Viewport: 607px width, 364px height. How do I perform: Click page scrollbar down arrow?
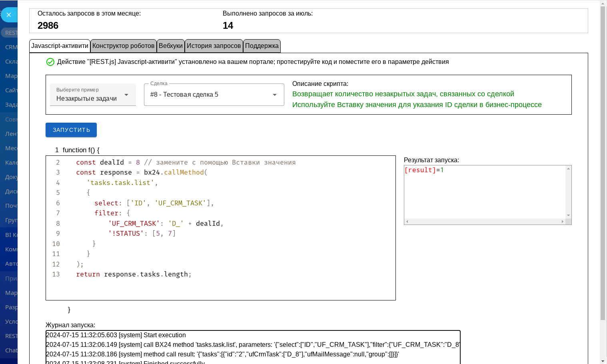click(603, 361)
